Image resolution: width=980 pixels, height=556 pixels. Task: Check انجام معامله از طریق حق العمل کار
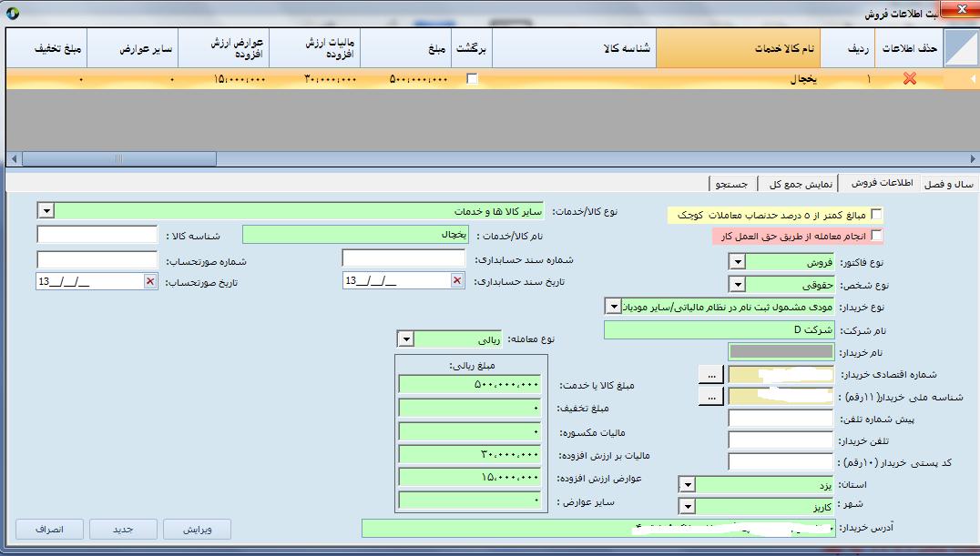coord(877,236)
